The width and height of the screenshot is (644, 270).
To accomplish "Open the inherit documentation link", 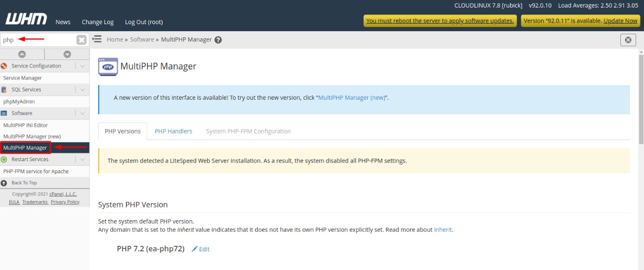I will coord(443,230).
